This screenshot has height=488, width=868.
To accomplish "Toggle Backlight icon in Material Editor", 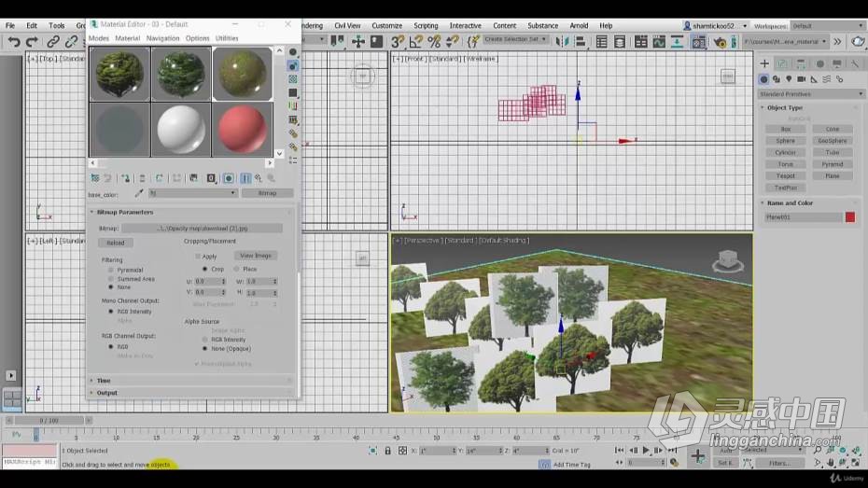I will [293, 66].
